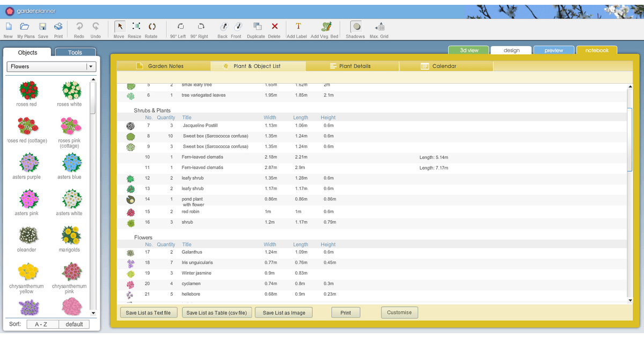
Task: Click the red Delete icon
Action: click(274, 27)
